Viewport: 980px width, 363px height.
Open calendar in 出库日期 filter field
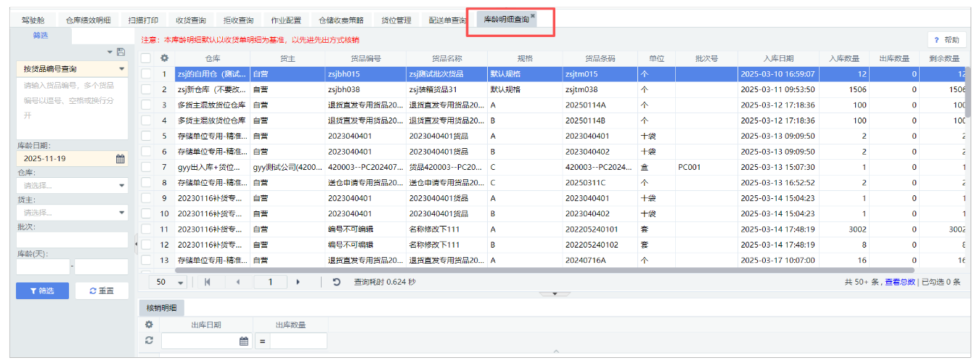click(x=244, y=340)
